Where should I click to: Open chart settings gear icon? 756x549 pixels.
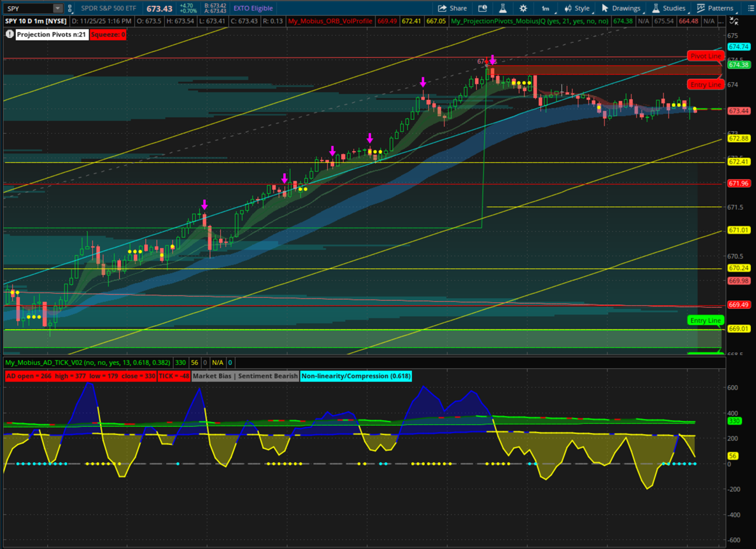pos(523,8)
